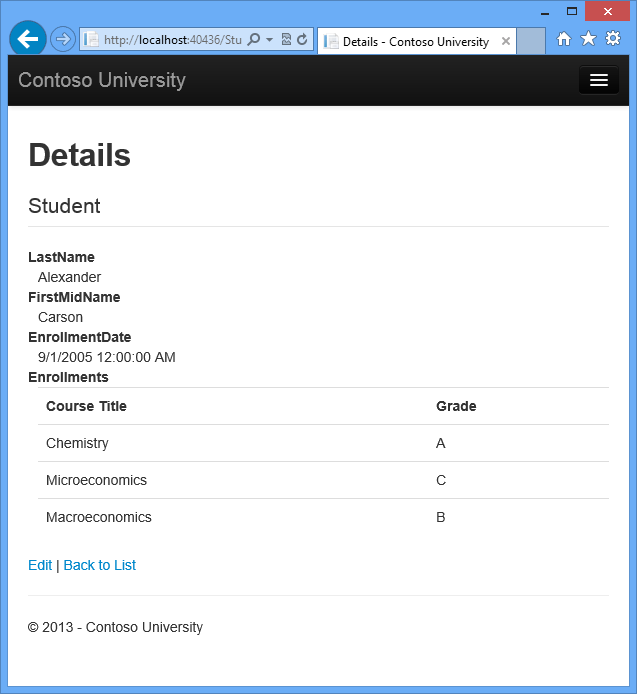Toggle the hamburger navigation menu
The height and width of the screenshot is (694, 637).
[598, 80]
